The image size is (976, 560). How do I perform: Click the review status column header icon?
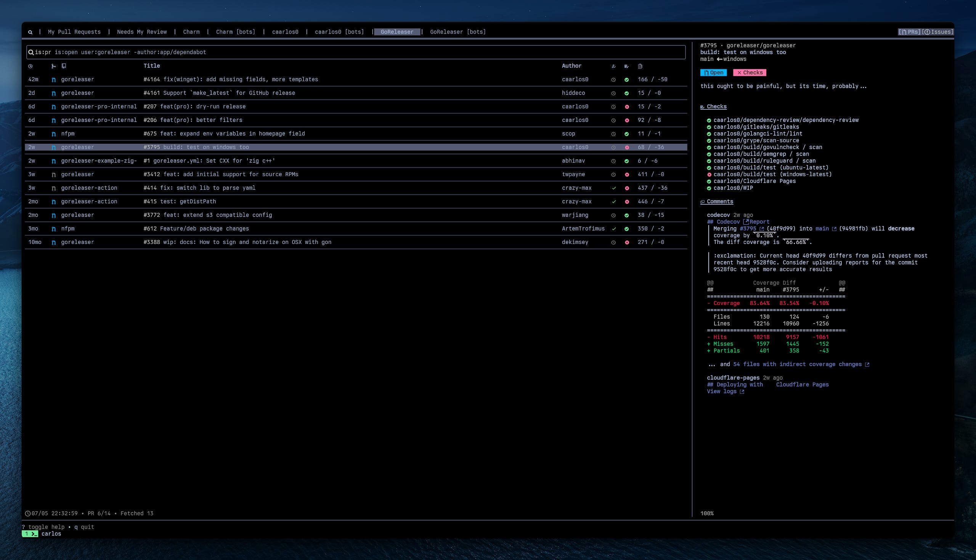[x=613, y=66]
